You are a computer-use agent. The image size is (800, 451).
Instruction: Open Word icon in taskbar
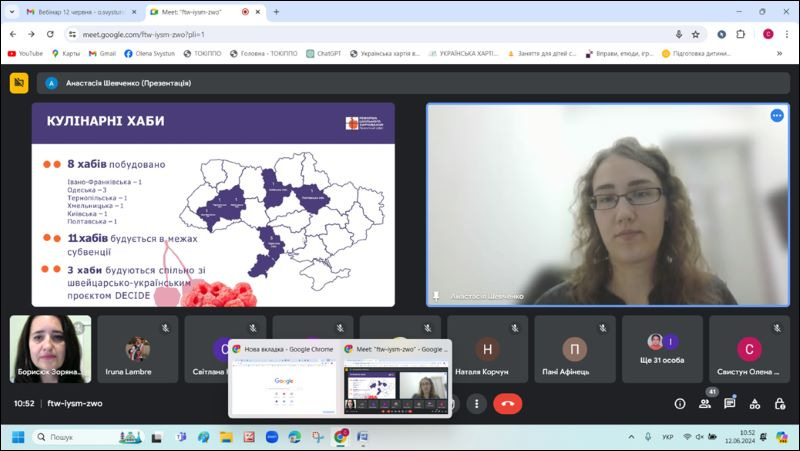pyautogui.click(x=362, y=437)
